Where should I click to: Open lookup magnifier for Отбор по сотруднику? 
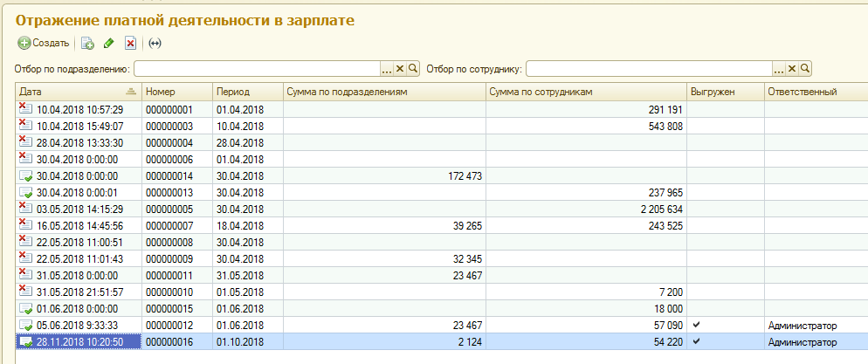click(x=805, y=69)
